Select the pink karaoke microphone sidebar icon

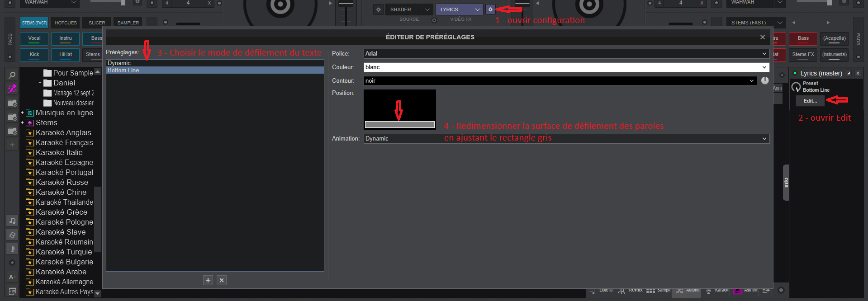pos(12,89)
